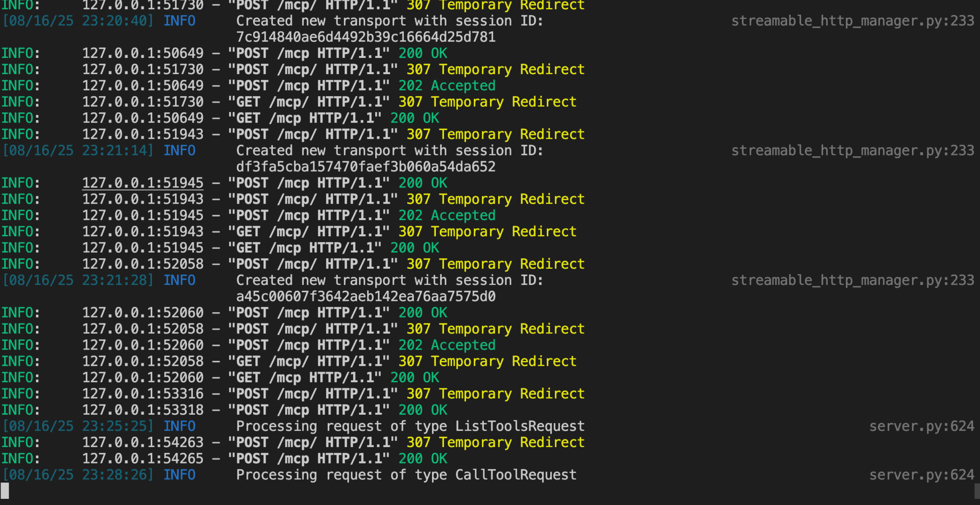Select session ID a45c00607f3642aeb142ea76aa7575d0
The width and height of the screenshot is (980, 505).
coord(366,296)
